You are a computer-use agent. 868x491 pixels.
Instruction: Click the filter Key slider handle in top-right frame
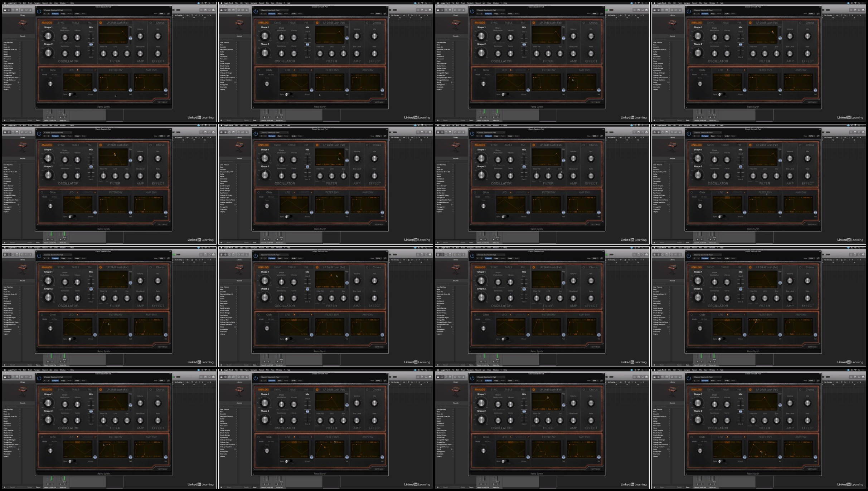coord(780,38)
